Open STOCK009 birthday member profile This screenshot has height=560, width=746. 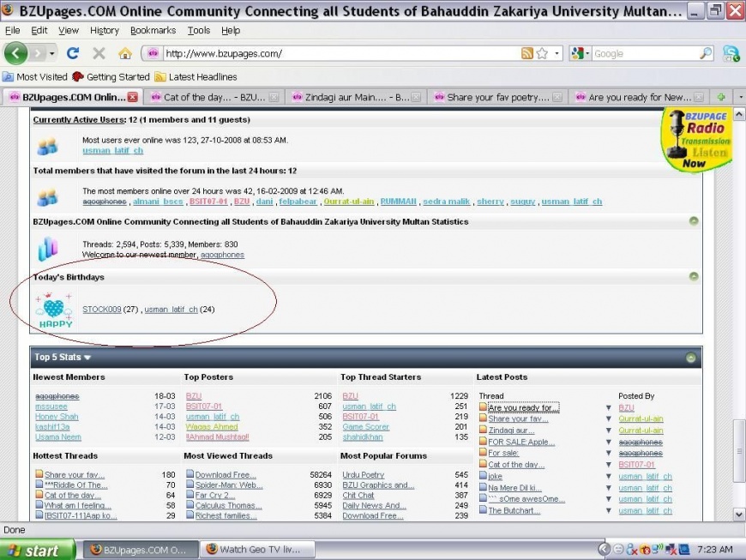click(x=101, y=310)
